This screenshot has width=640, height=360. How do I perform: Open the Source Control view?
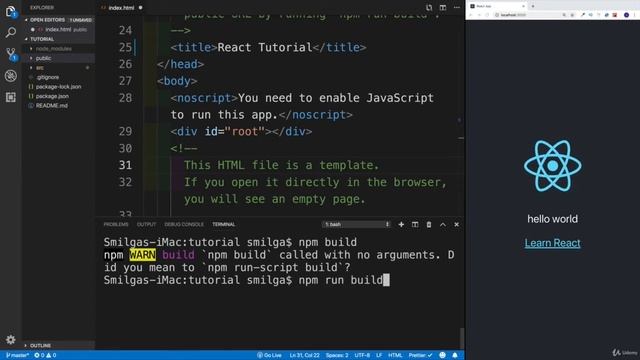click(x=11, y=54)
